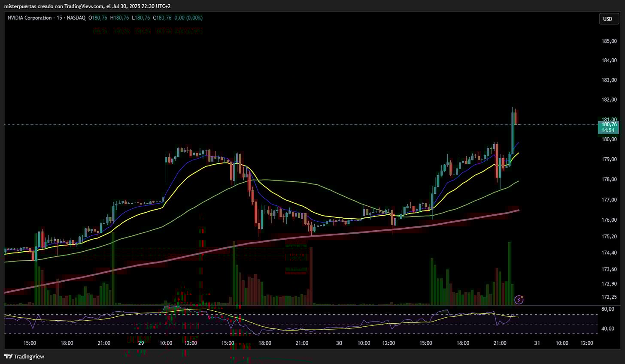625x364 pixels.
Task: Open the USD currency selector
Action: point(608,19)
